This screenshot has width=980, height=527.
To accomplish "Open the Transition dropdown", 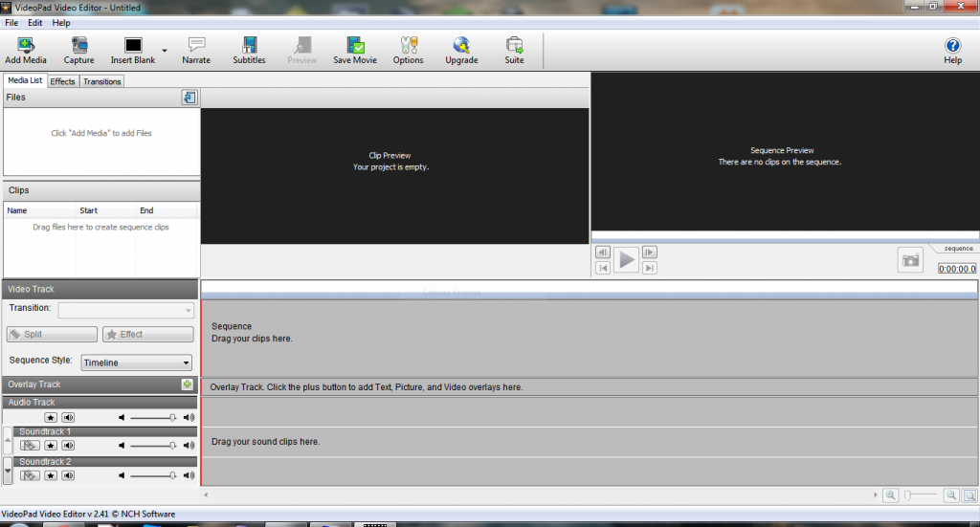I will click(x=125, y=310).
